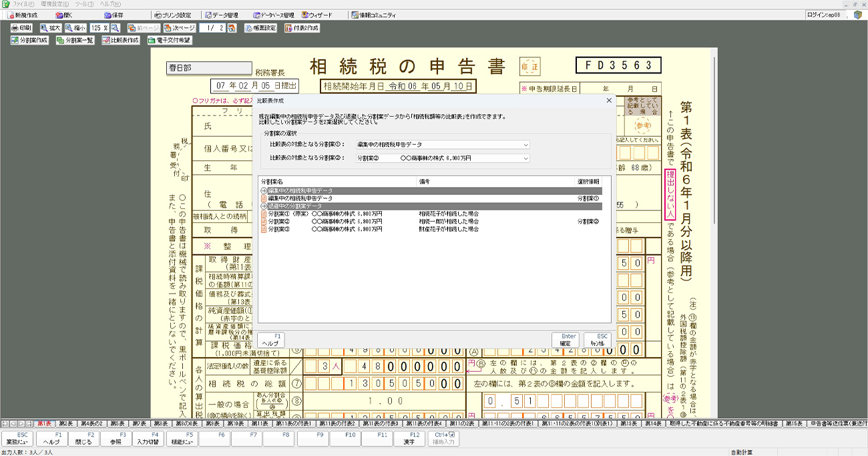Click the 印刷 print icon in toolbar
Screen dimensions: 868x456
pos(21,28)
